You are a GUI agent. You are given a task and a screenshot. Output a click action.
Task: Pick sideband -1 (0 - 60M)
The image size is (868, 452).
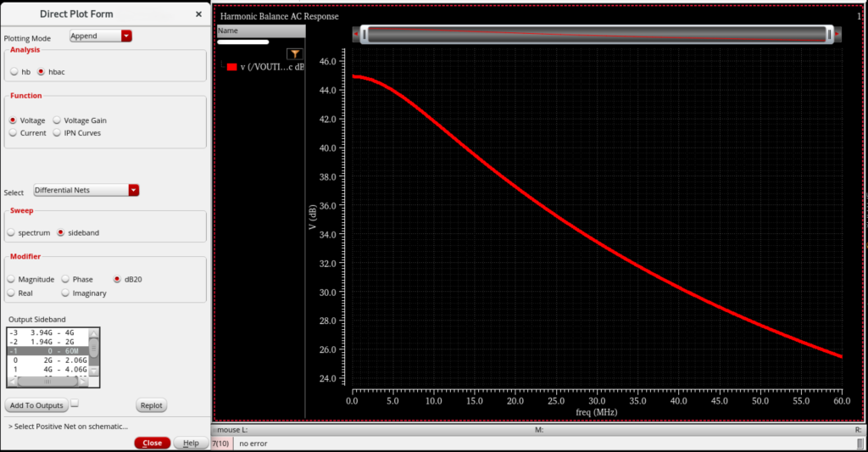tap(47, 351)
